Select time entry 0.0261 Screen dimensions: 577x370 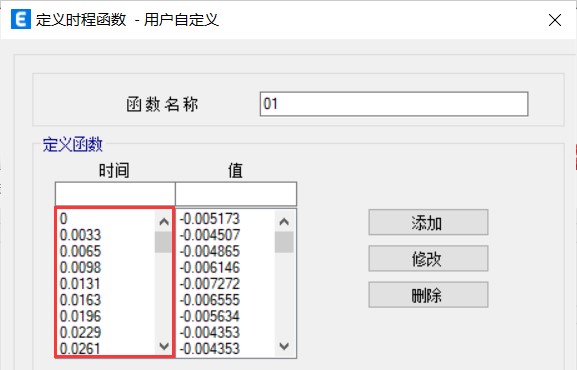point(80,348)
